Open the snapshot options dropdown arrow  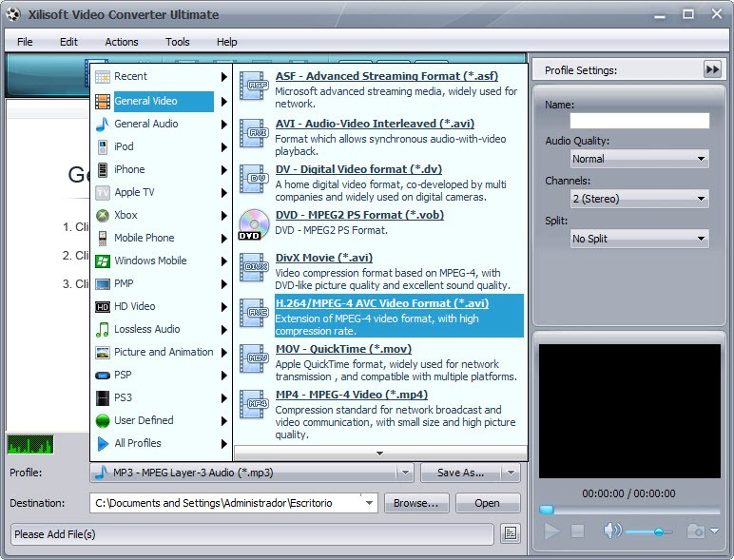tap(715, 531)
